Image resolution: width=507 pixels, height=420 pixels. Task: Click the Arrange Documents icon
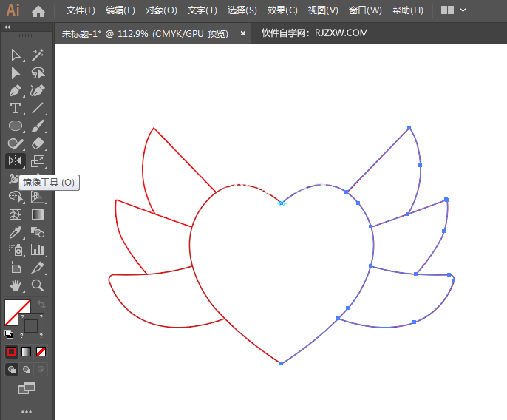(448, 10)
